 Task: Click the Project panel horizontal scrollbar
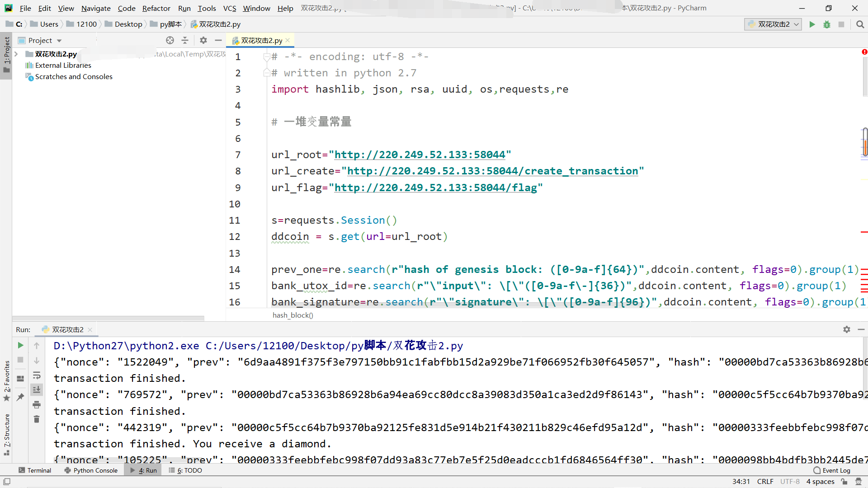click(x=108, y=318)
